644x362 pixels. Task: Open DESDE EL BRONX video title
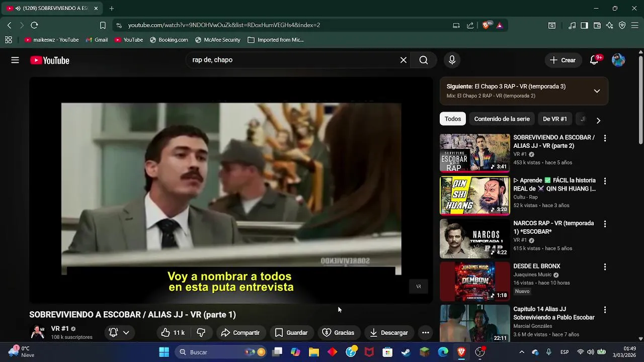[536, 266]
